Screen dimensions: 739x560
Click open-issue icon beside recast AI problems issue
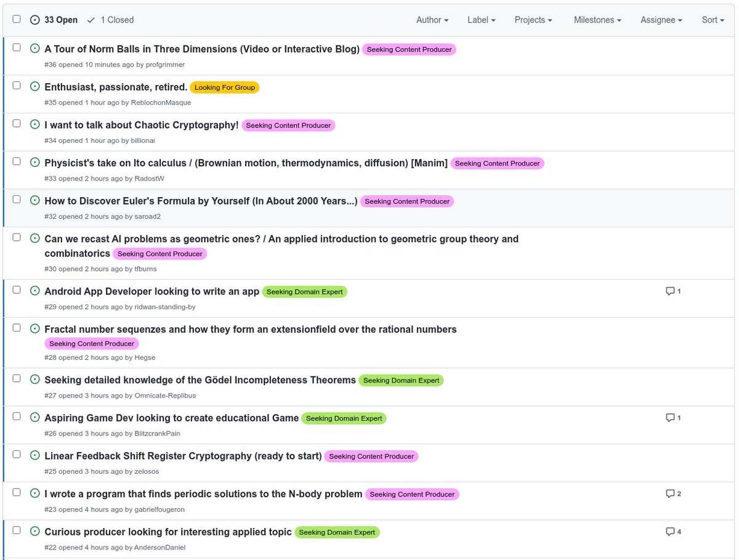click(34, 238)
